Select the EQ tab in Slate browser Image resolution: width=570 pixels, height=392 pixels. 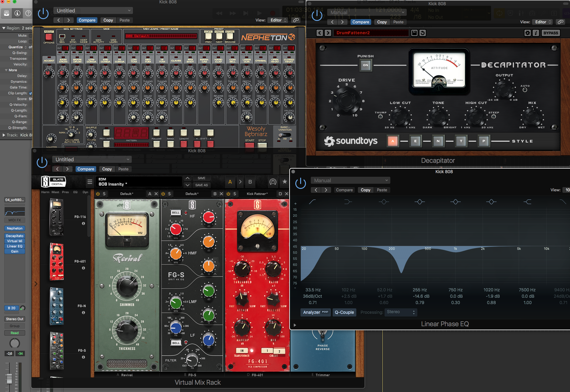[x=75, y=192]
